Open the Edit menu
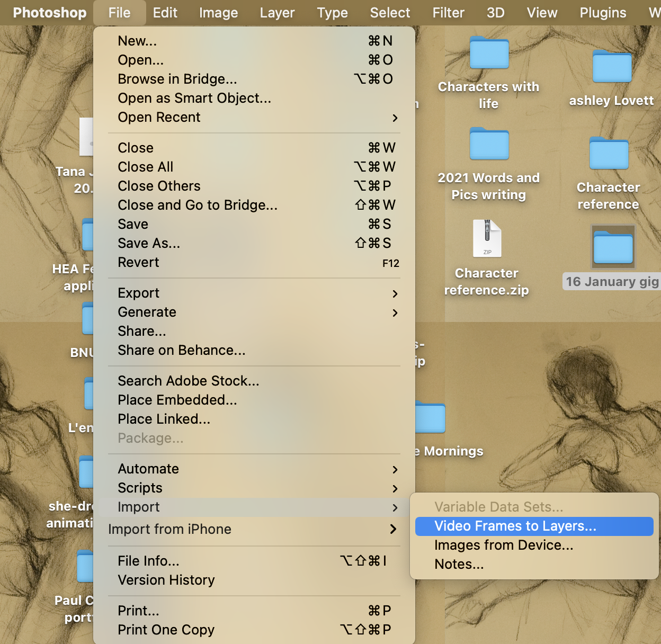This screenshot has width=661, height=644. pyautogui.click(x=165, y=13)
